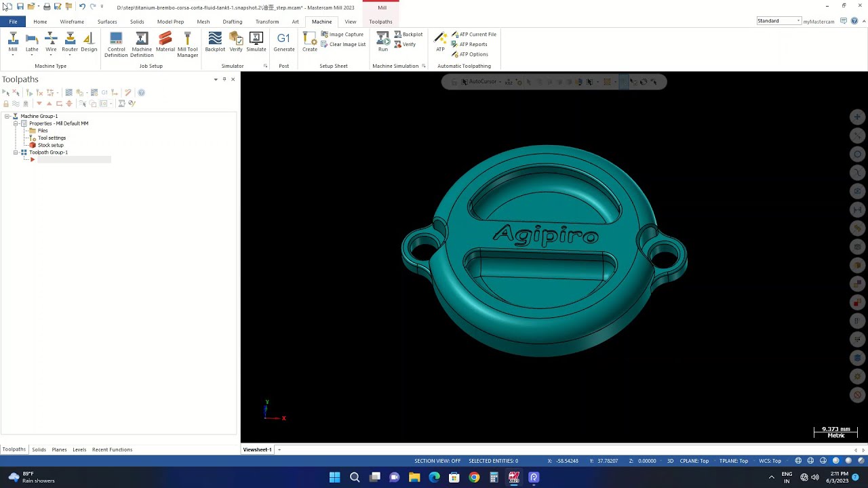
Task: Click the WCS: Top status entry
Action: pyautogui.click(x=770, y=461)
